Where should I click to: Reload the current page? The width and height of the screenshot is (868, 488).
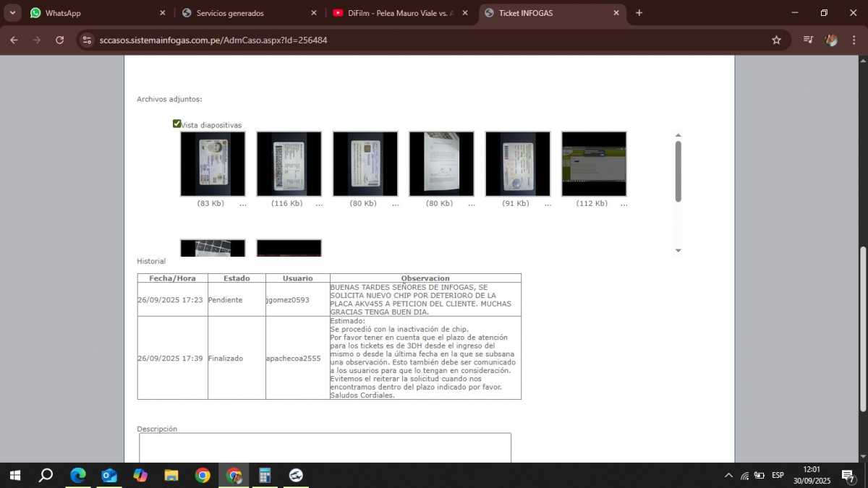pos(59,40)
